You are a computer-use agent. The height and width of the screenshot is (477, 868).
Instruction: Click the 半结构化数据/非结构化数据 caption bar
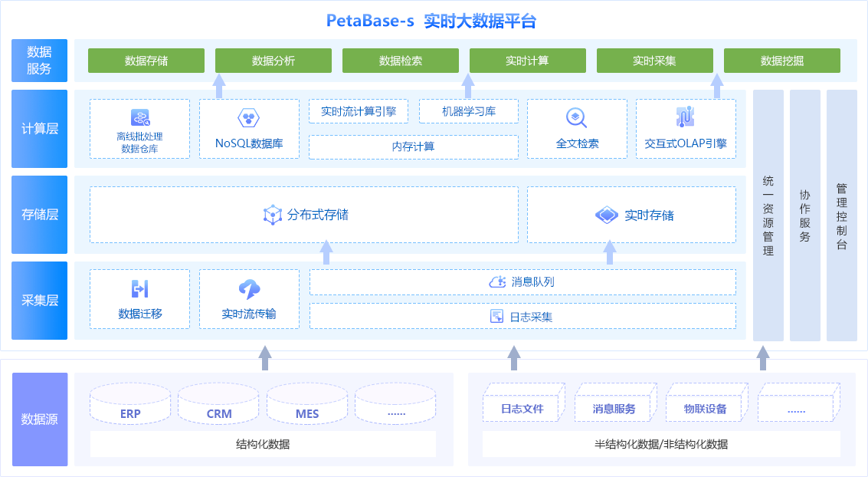pos(661,444)
